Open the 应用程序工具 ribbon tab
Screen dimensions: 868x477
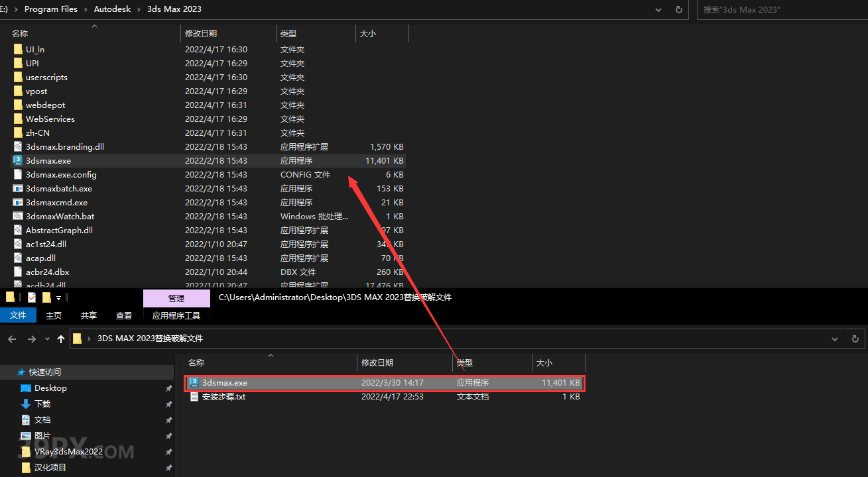click(x=176, y=316)
